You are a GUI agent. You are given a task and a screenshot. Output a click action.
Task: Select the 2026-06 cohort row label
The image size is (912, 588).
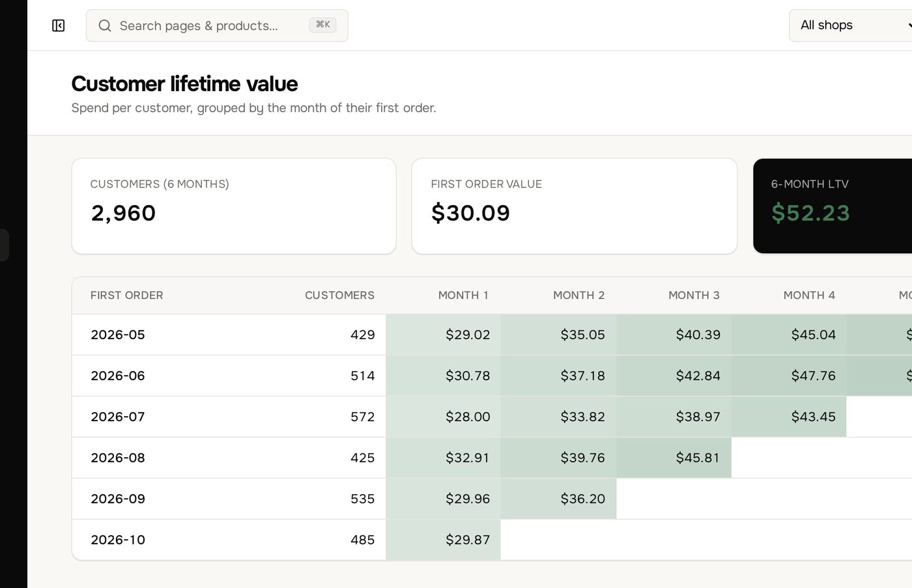pos(118,376)
